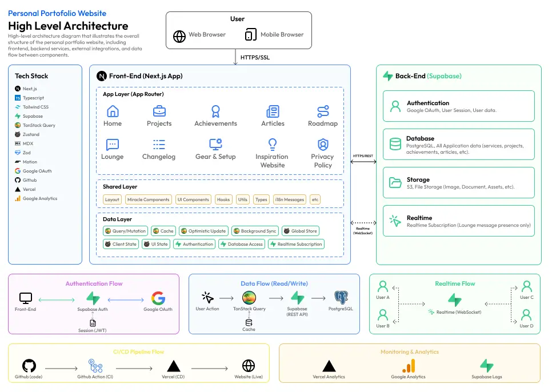Image resolution: width=552 pixels, height=392 pixels.
Task: Click the Home house icon
Action: [x=113, y=111]
